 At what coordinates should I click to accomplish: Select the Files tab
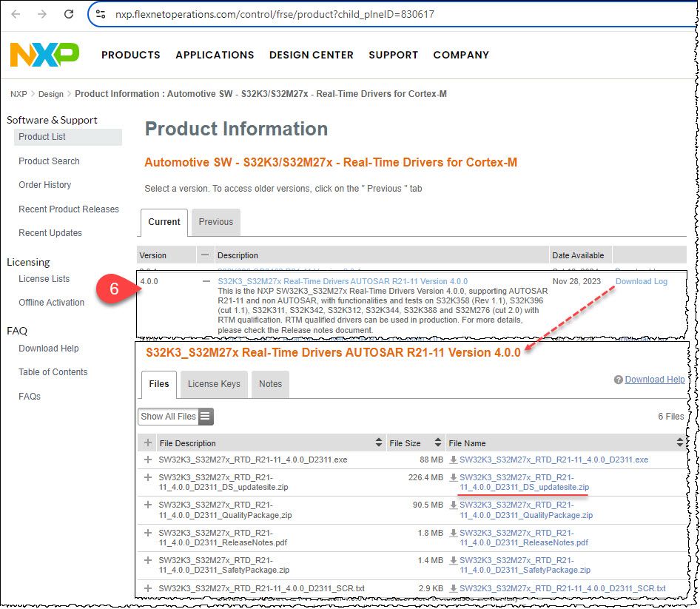pos(159,384)
